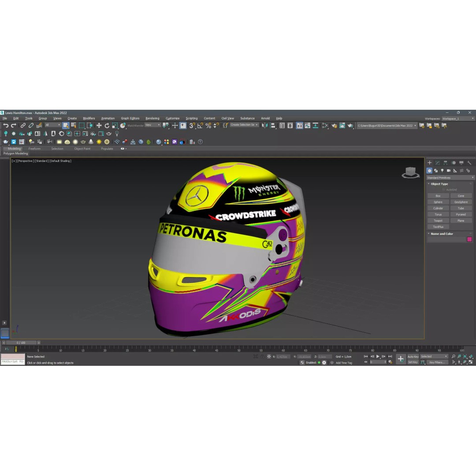The height and width of the screenshot is (476, 476).
Task: Click the time slider showing 0 / 100
Action: (21, 343)
